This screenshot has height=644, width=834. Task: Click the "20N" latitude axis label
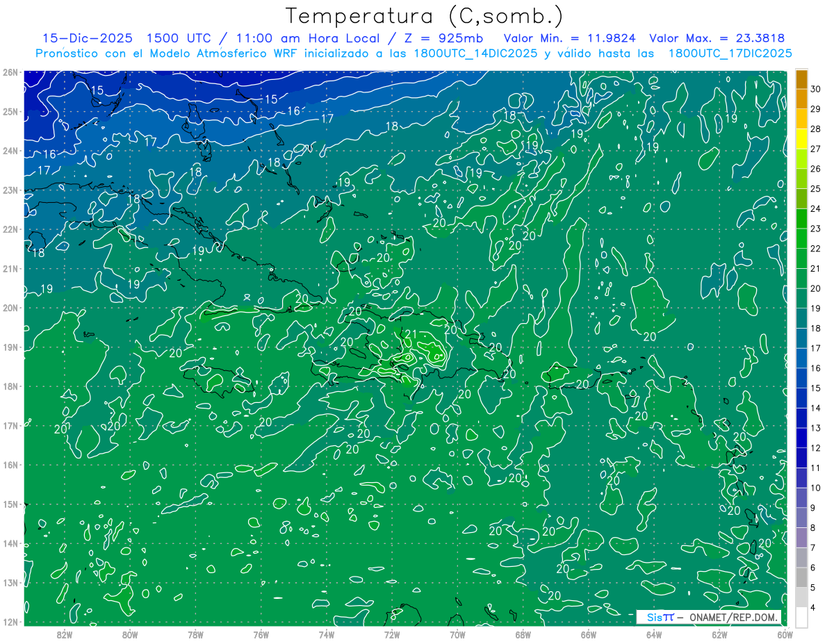(x=10, y=308)
